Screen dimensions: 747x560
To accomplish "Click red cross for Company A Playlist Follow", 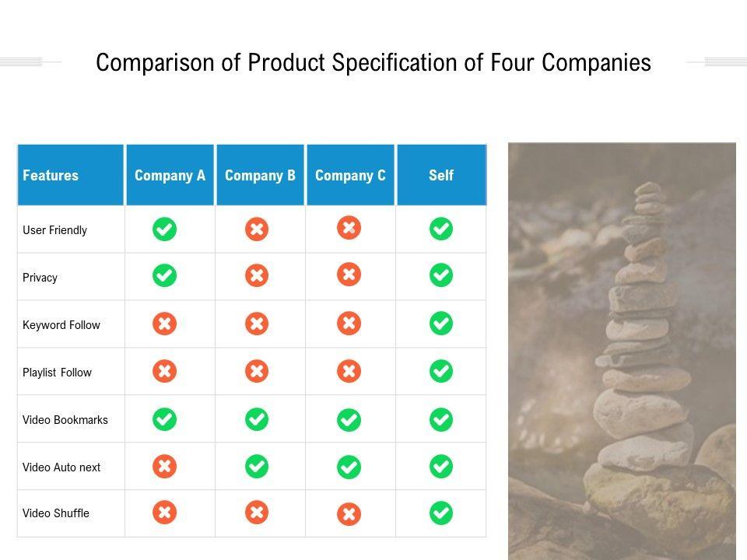I will (x=164, y=371).
